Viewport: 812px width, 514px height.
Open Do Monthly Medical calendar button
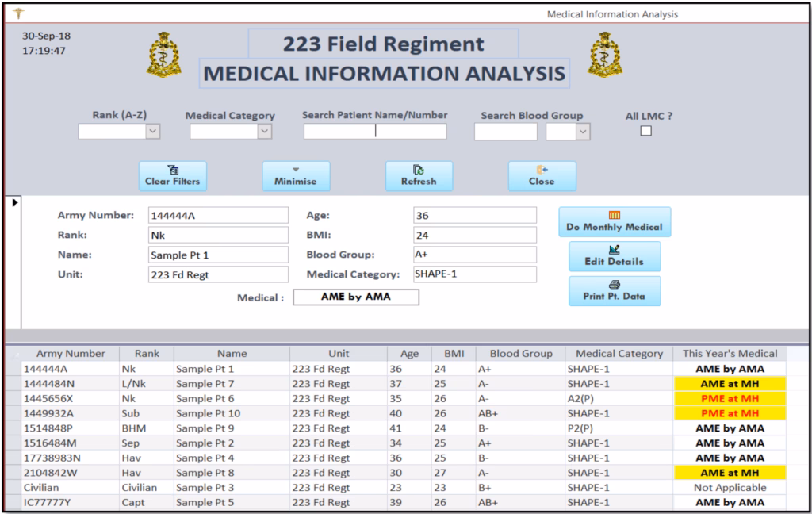[615, 222]
